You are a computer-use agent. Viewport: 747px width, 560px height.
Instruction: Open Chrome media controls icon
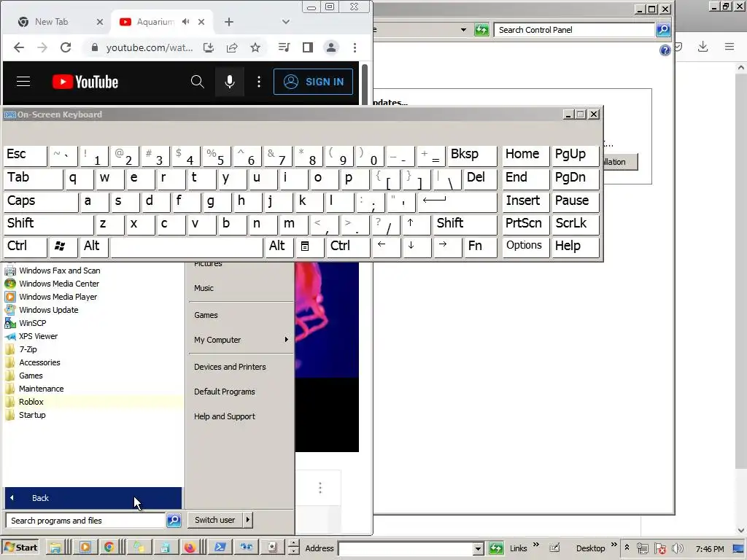[284, 47]
